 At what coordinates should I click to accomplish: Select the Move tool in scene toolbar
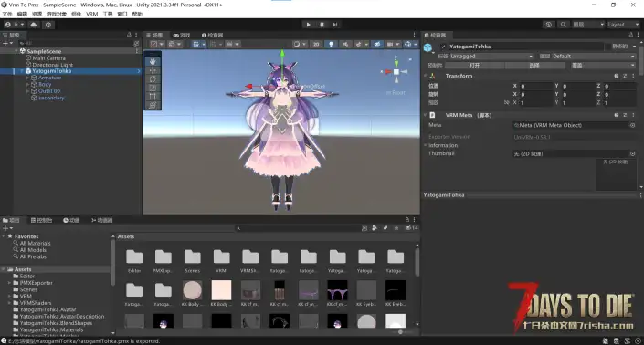click(153, 70)
